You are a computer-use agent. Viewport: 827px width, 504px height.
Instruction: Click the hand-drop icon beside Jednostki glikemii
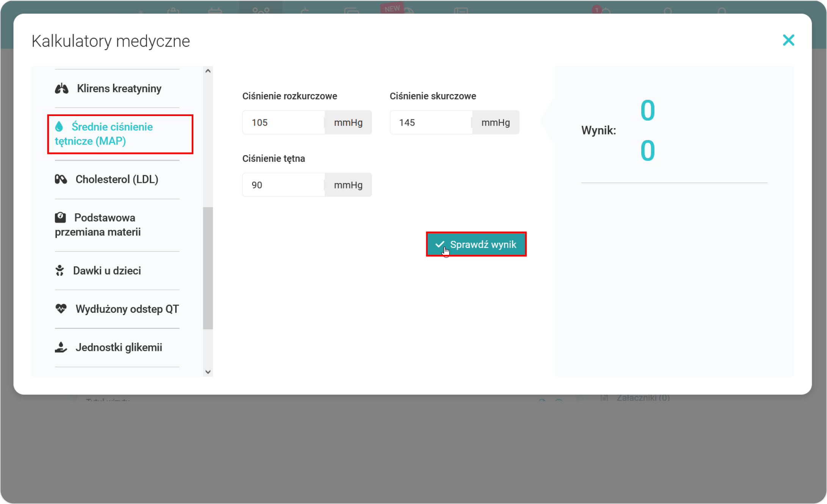tap(61, 347)
